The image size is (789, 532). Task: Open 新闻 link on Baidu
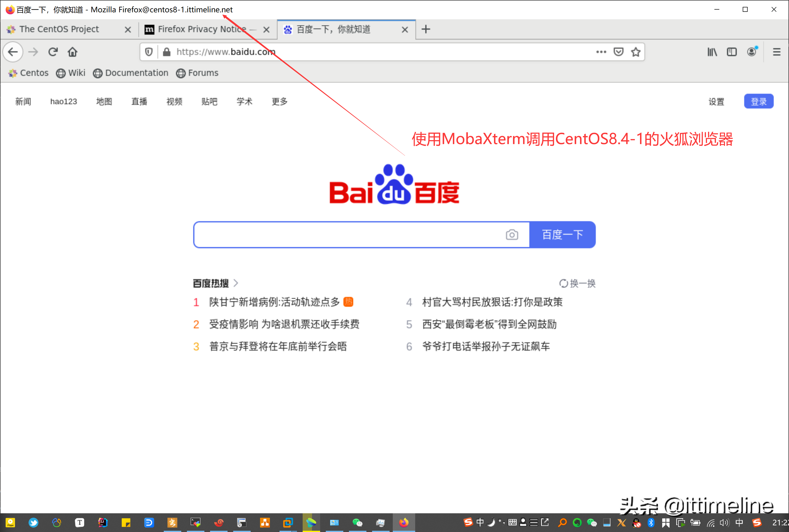click(x=23, y=101)
